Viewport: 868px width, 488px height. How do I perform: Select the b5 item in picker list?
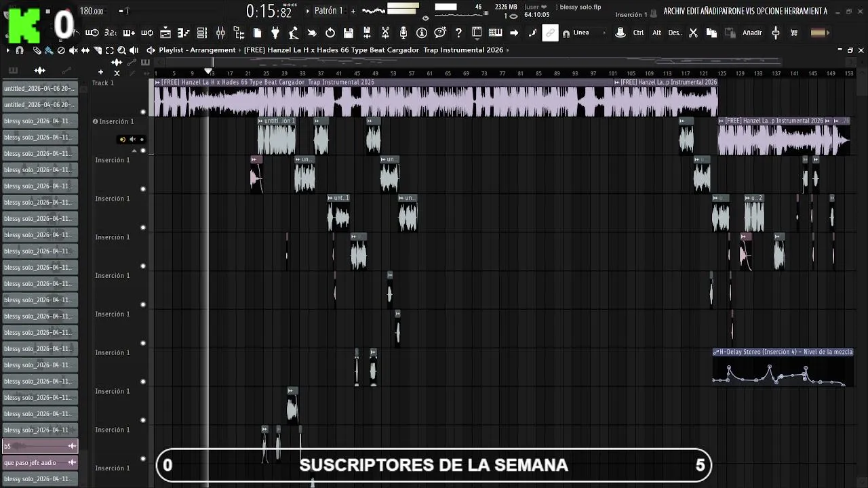(x=40, y=446)
